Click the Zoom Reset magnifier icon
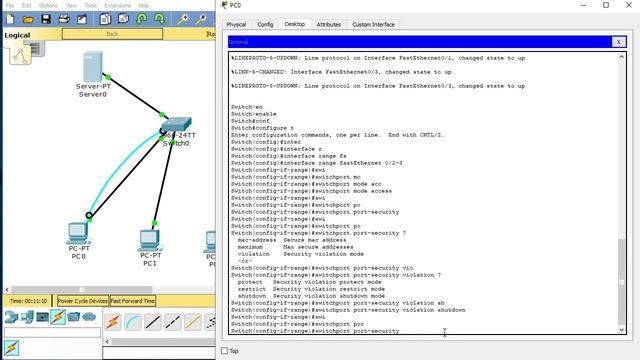Screen dimensions: 640x360 pos(201,19)
